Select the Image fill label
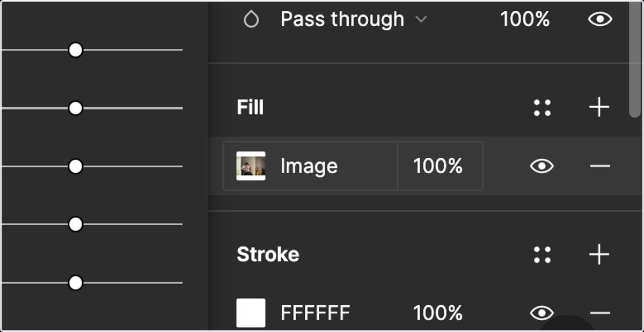Viewport: 644px width, 332px height. 309,166
